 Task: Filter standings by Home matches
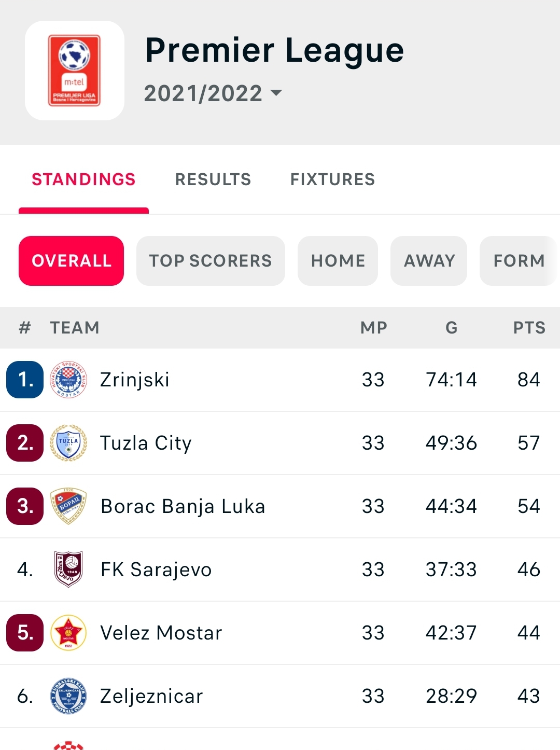[x=338, y=261]
